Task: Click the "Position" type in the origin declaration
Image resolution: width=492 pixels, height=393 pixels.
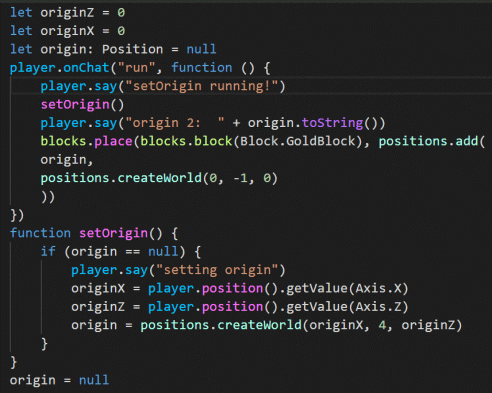Action: click(132, 49)
